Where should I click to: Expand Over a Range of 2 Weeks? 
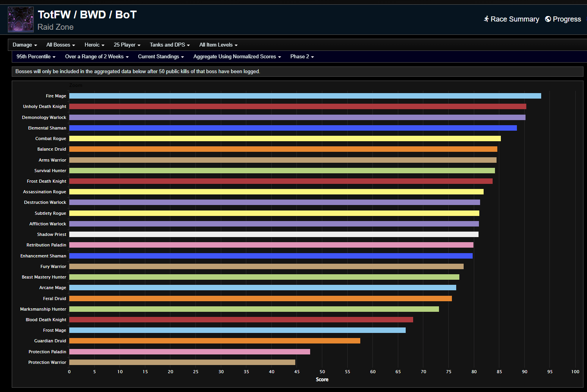97,57
